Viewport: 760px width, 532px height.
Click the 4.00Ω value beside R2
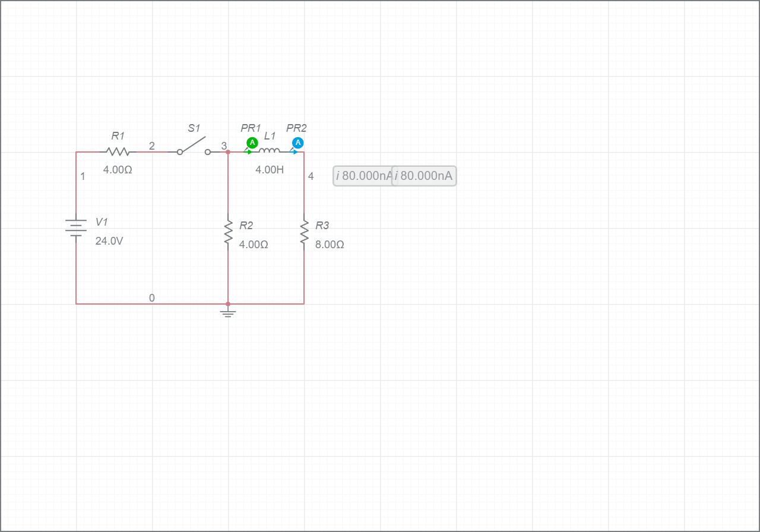click(254, 245)
